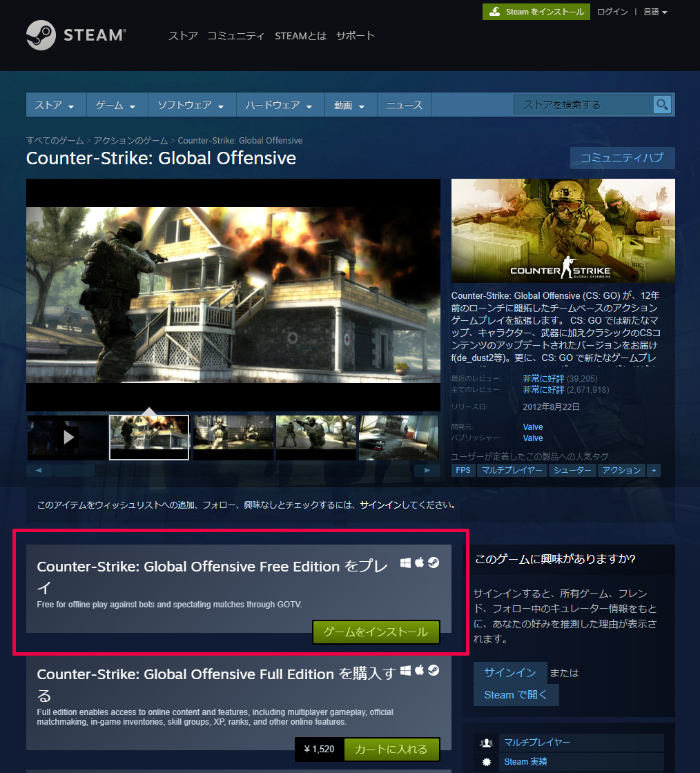Click the ゲームをインストール button
This screenshot has height=773, width=700.
point(376,632)
